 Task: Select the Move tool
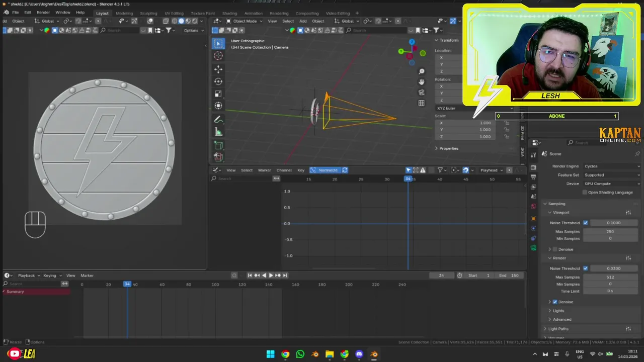coord(218,69)
